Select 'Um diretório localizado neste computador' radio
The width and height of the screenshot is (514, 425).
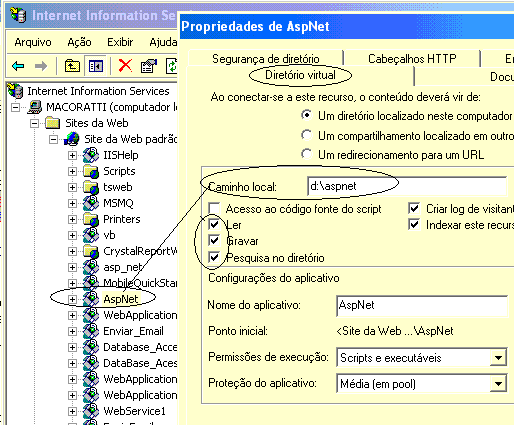(306, 116)
